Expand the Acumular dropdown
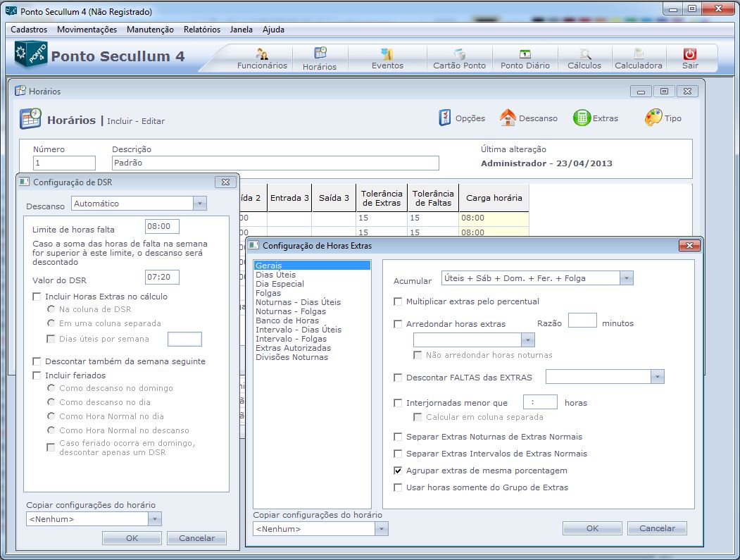 coord(626,278)
